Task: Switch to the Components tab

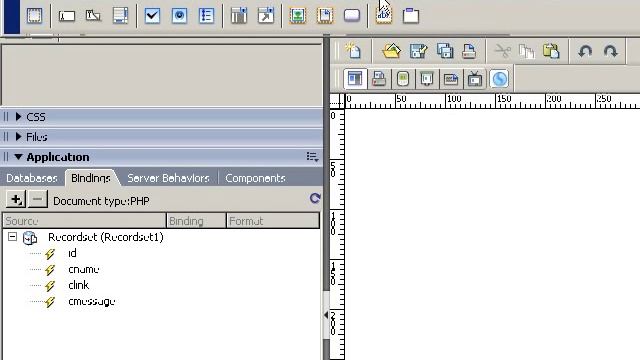Action: click(x=255, y=178)
